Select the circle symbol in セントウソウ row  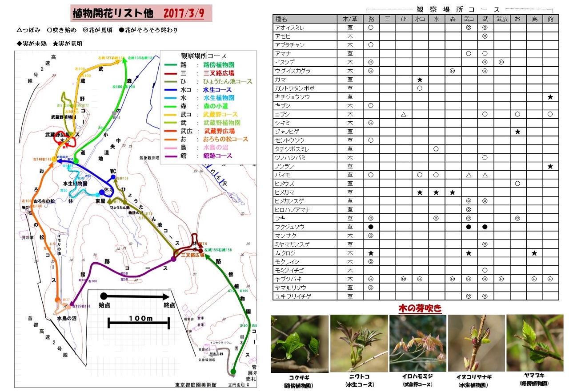(371, 140)
